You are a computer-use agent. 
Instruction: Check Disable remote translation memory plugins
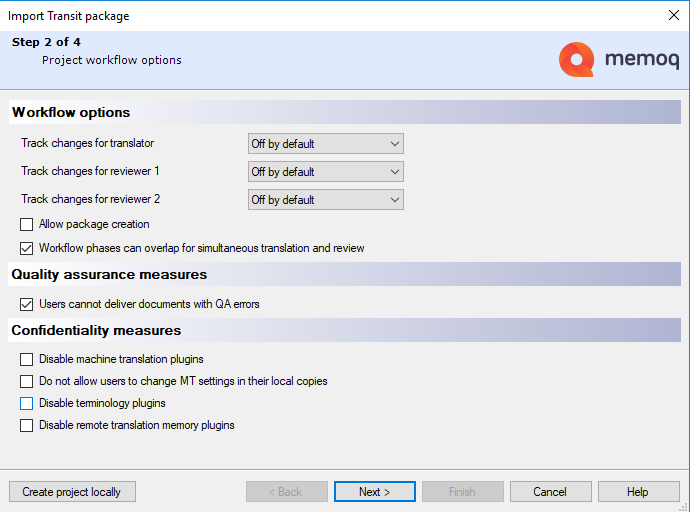click(x=27, y=425)
